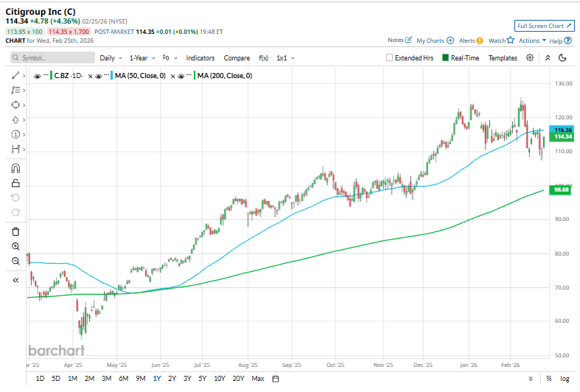This screenshot has height=392, width=580.
Task: Switch to the 5Y time range
Action: click(x=202, y=379)
